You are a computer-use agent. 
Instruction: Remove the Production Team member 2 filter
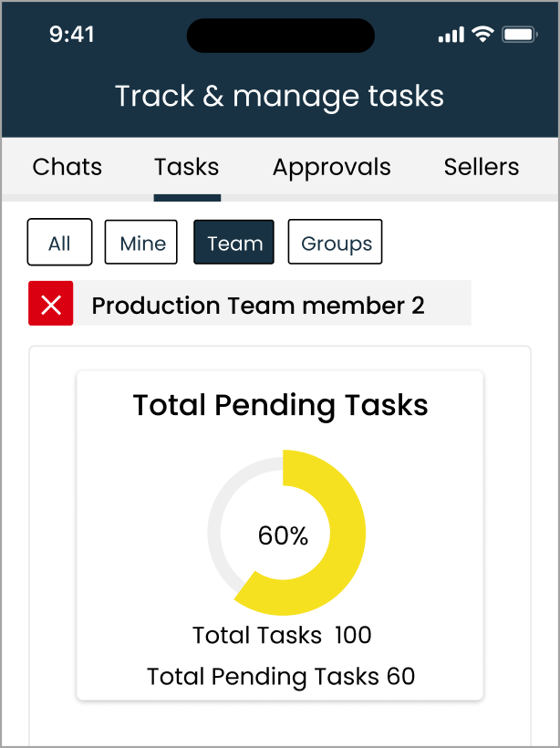click(50, 303)
